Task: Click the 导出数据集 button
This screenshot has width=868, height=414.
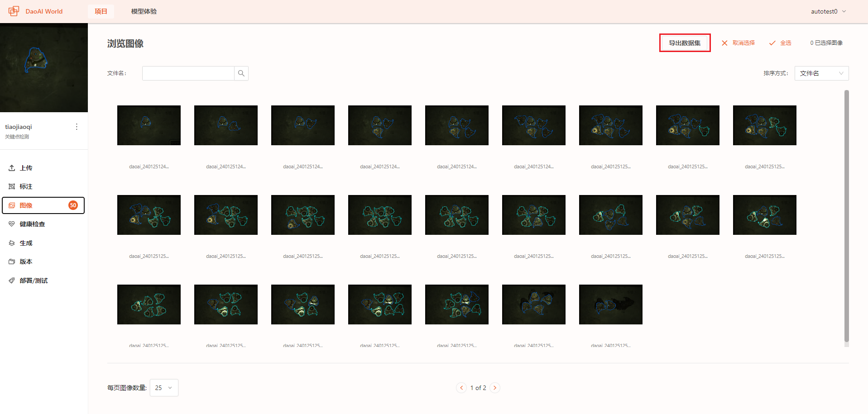Action: (x=685, y=43)
